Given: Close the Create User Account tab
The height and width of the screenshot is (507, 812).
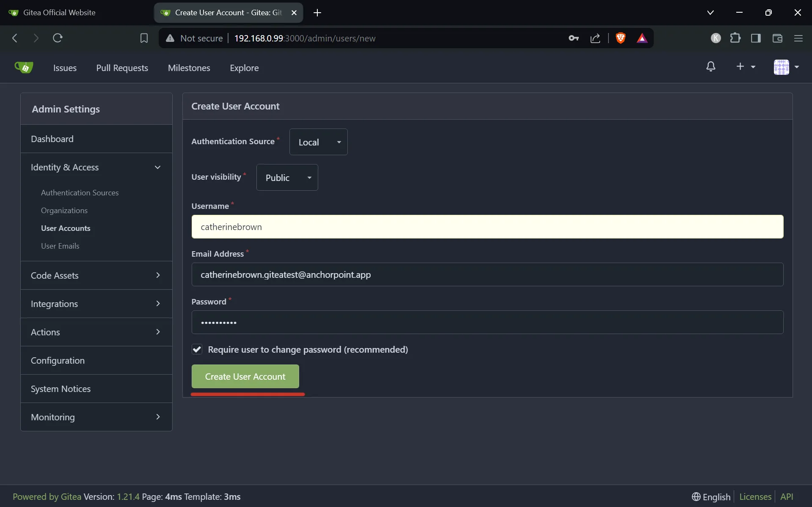Looking at the screenshot, I should click(x=294, y=13).
